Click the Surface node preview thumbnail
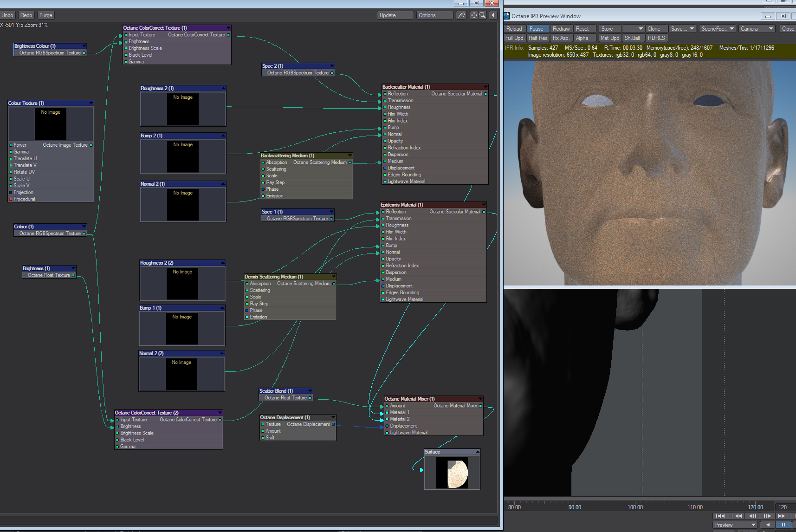Viewport: 796px width, 532px height. point(452,473)
